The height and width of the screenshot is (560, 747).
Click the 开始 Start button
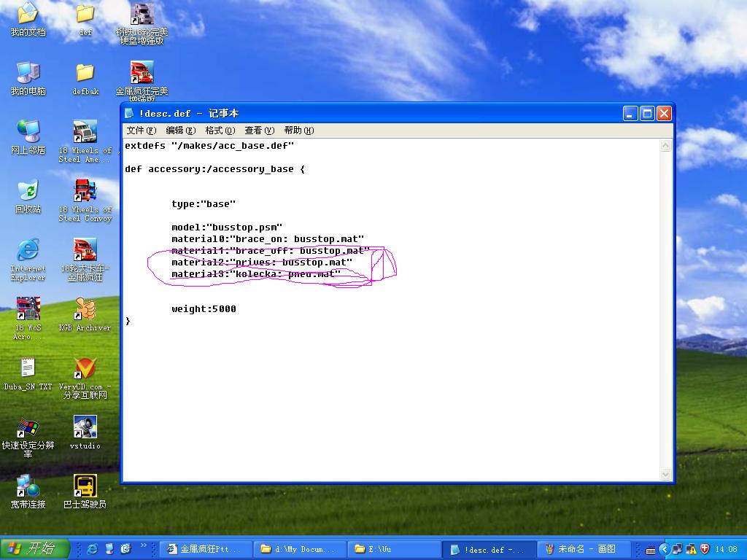tap(35, 549)
